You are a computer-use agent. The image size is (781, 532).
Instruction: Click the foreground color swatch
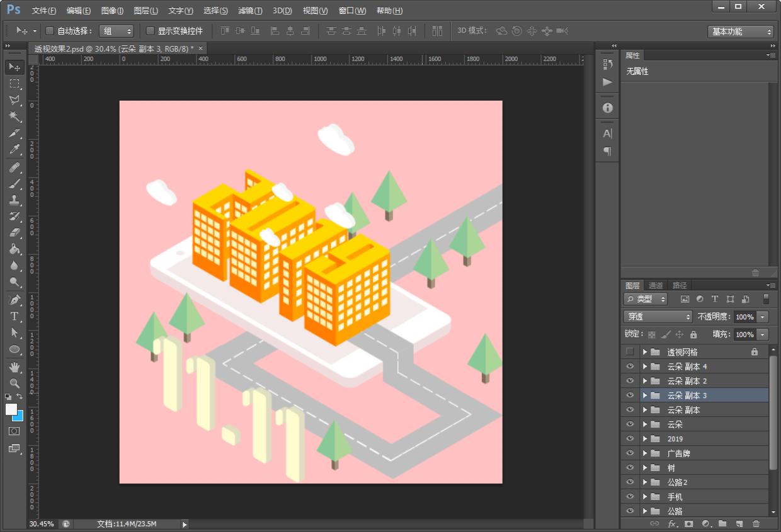(x=11, y=409)
